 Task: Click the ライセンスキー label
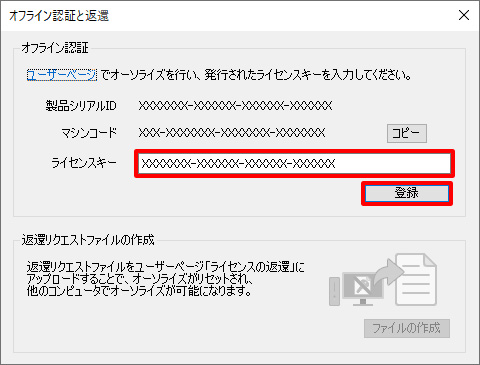point(84,163)
